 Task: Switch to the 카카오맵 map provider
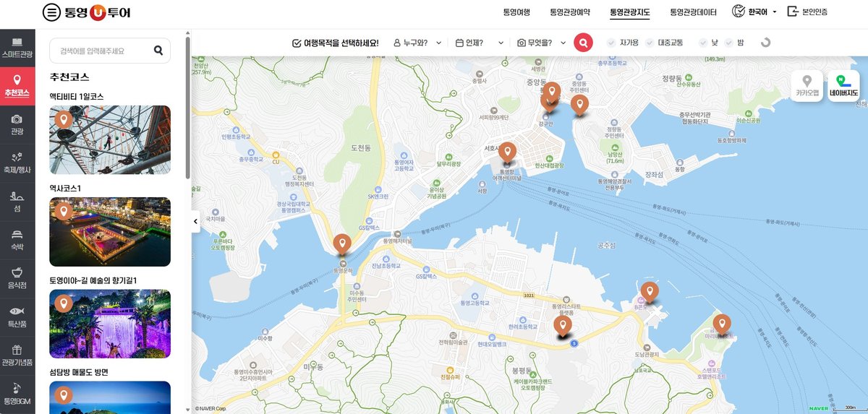tap(807, 87)
